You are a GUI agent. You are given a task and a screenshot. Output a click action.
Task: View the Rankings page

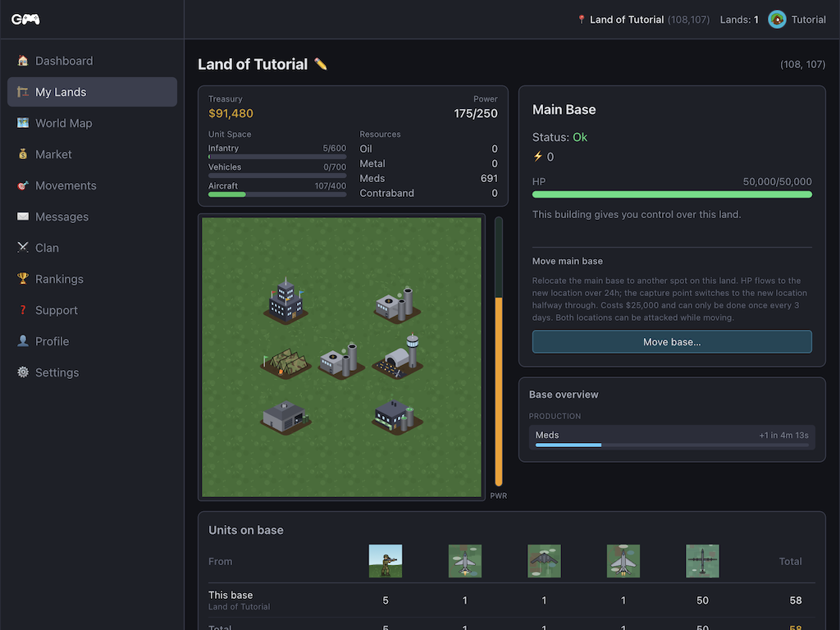click(92, 279)
